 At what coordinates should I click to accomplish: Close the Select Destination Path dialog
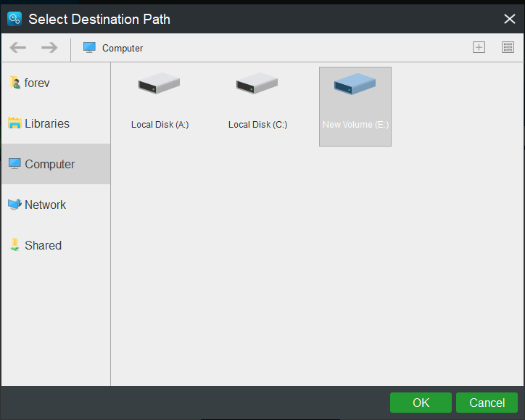point(509,19)
